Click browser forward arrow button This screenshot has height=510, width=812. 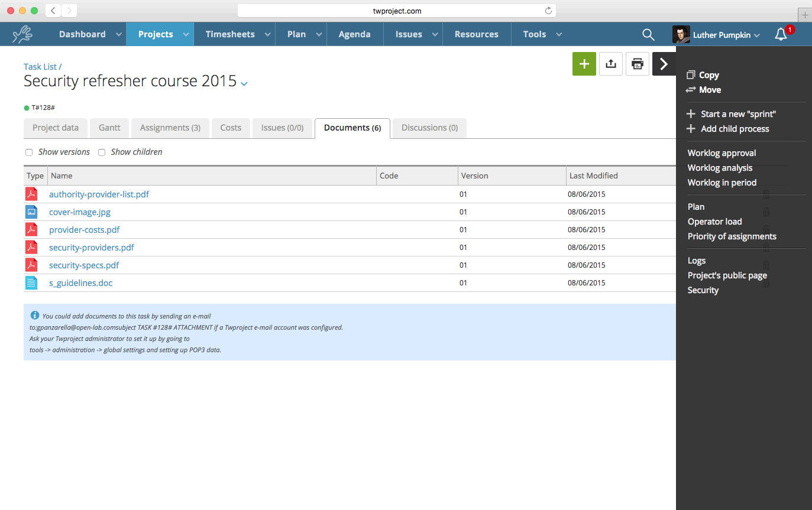[69, 10]
